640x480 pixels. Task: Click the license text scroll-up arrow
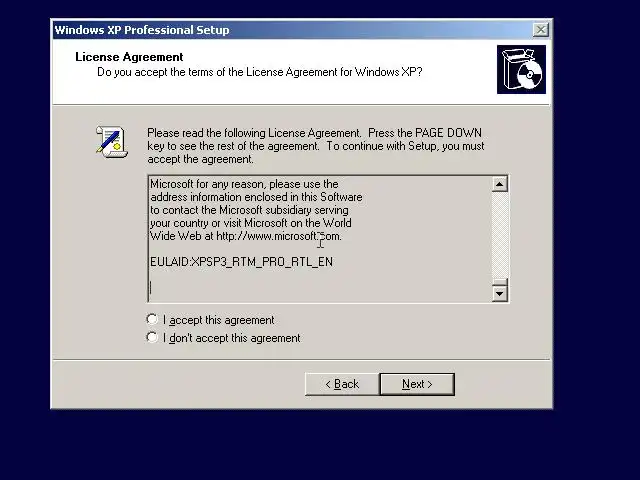(500, 184)
